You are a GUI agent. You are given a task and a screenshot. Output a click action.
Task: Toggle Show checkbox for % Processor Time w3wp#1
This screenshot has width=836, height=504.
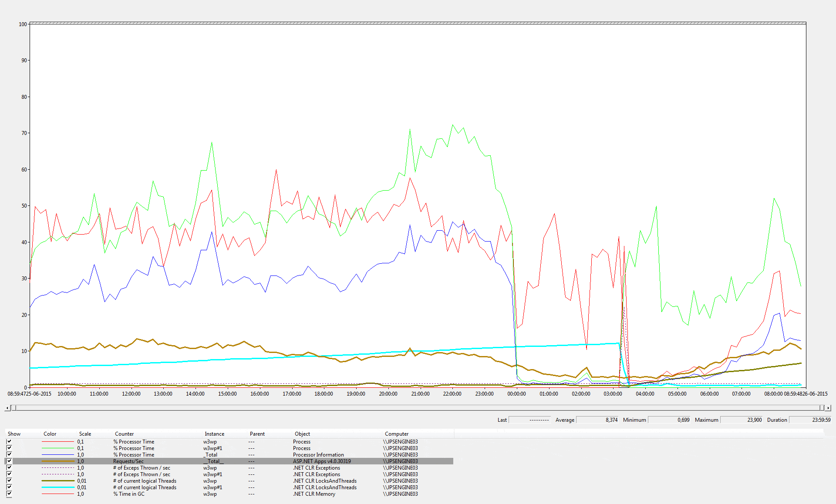coord(9,448)
